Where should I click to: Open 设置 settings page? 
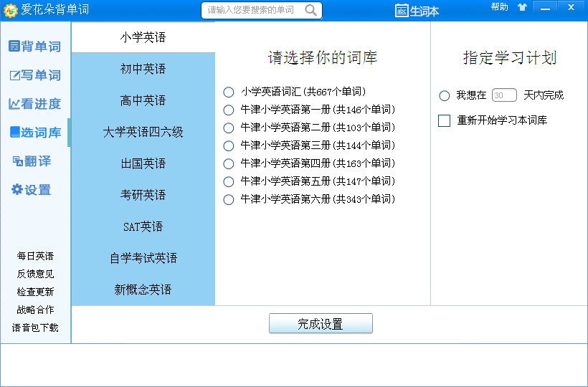[31, 190]
